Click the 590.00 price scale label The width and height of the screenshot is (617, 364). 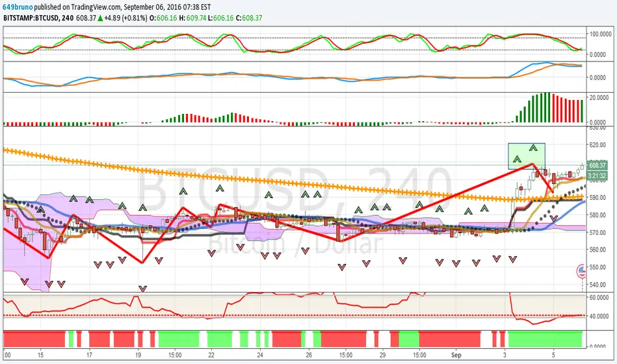tap(597, 197)
